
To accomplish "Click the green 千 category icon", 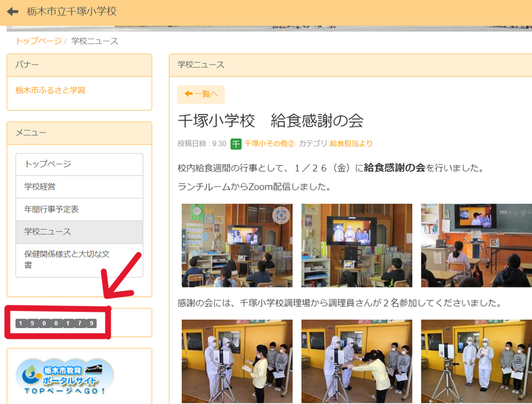I will [236, 143].
